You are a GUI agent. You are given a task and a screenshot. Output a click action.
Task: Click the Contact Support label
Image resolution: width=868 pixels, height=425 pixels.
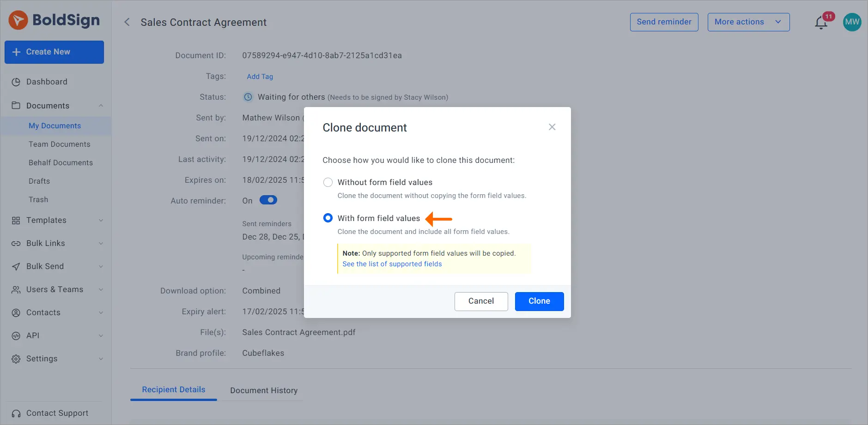pyautogui.click(x=57, y=413)
